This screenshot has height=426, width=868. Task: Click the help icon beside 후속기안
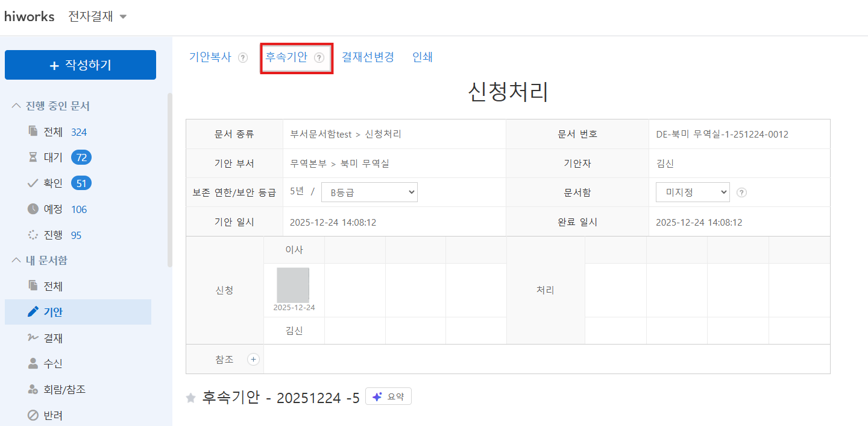coord(319,58)
